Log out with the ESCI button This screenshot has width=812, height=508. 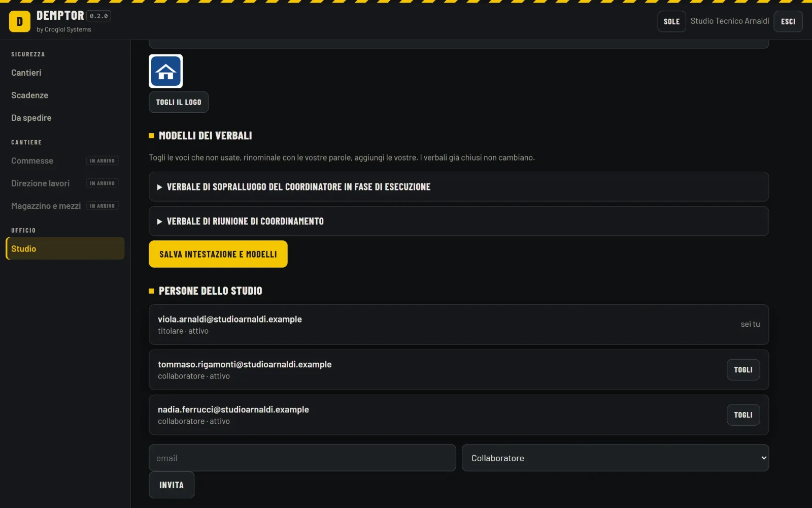(788, 21)
